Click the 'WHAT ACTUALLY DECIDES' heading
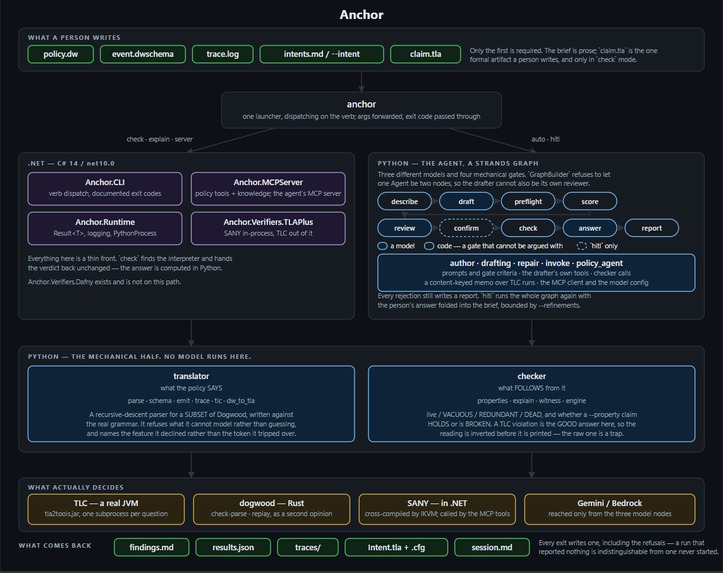The image size is (723, 573). (76, 487)
